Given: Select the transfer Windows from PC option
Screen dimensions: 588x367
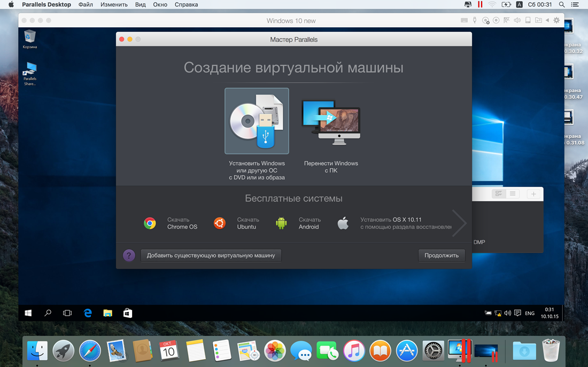Looking at the screenshot, I should pos(331,121).
